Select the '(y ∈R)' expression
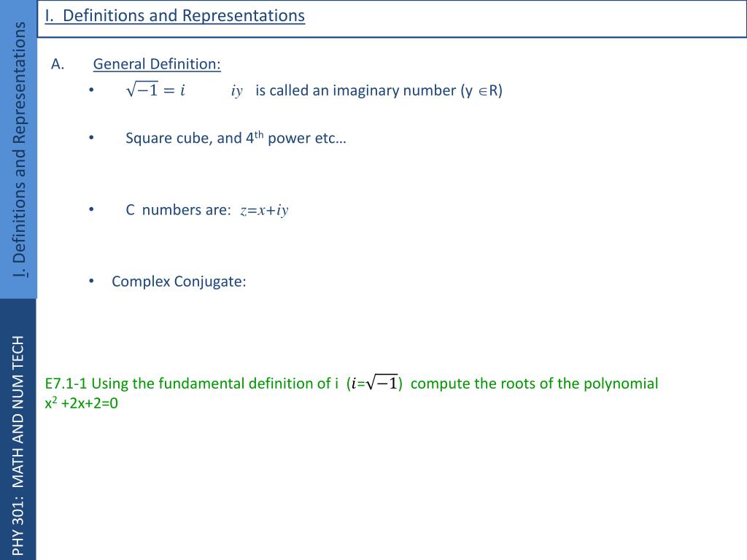Screen dimensions: 747x560 click(x=481, y=90)
